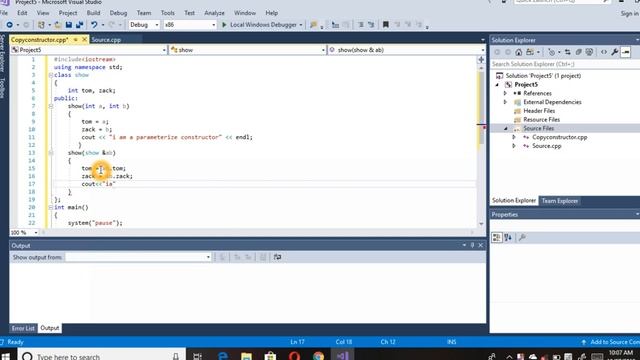This screenshot has width=640, height=360.
Task: Collapse the Source Files folder
Action: (x=505, y=128)
